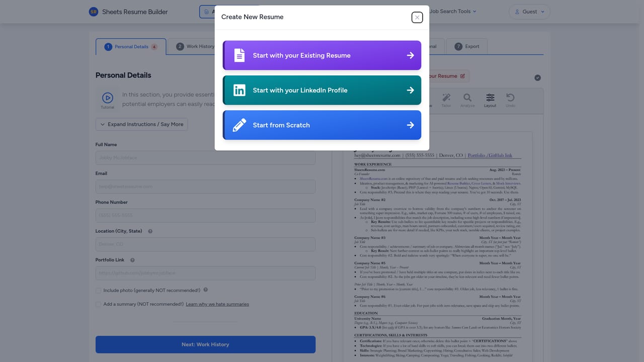
Task: Click Portfolio/GitHub link in resume preview
Action: tap(490, 156)
